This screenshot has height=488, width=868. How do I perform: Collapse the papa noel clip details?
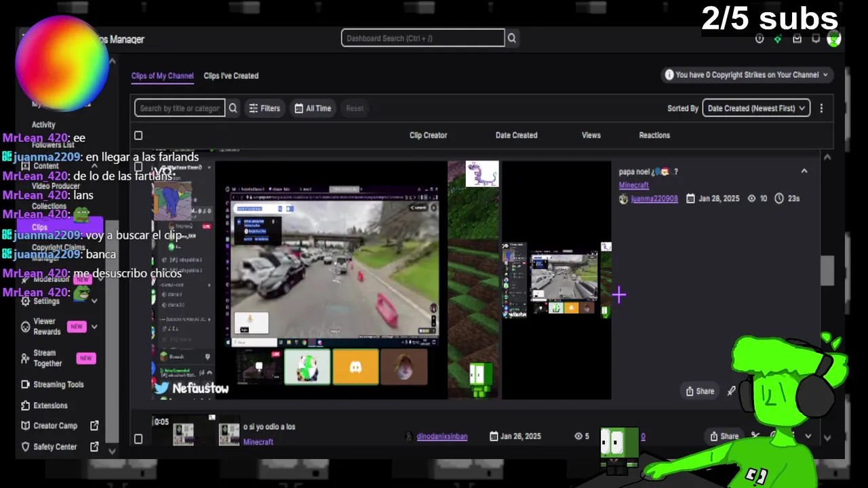click(804, 171)
